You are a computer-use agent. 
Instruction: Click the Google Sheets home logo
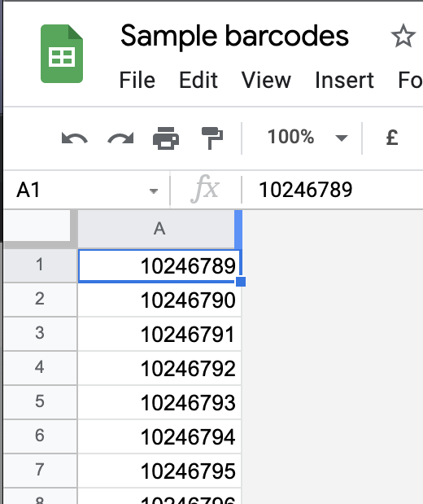tap(62, 54)
